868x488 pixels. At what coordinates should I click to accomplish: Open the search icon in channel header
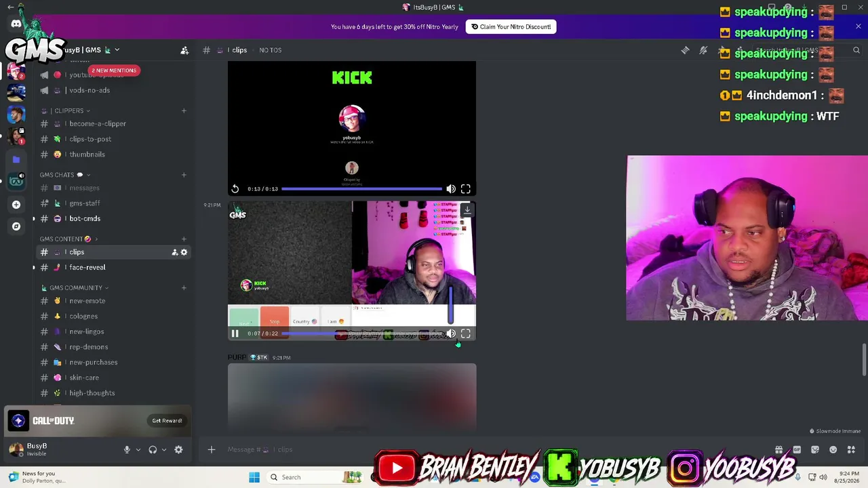point(856,50)
